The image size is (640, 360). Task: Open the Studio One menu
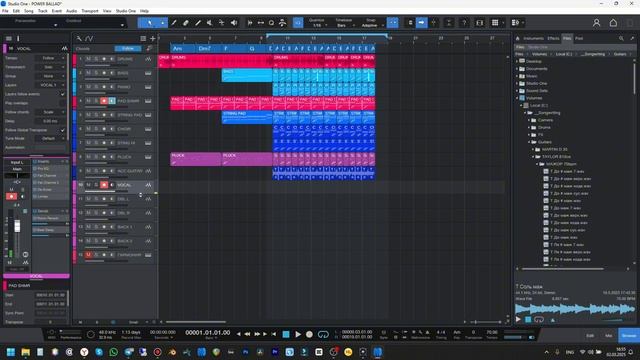pos(126,11)
